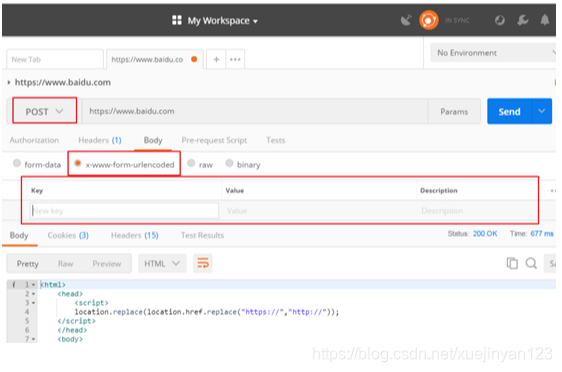
Task: Click the Params button
Action: [x=454, y=111]
